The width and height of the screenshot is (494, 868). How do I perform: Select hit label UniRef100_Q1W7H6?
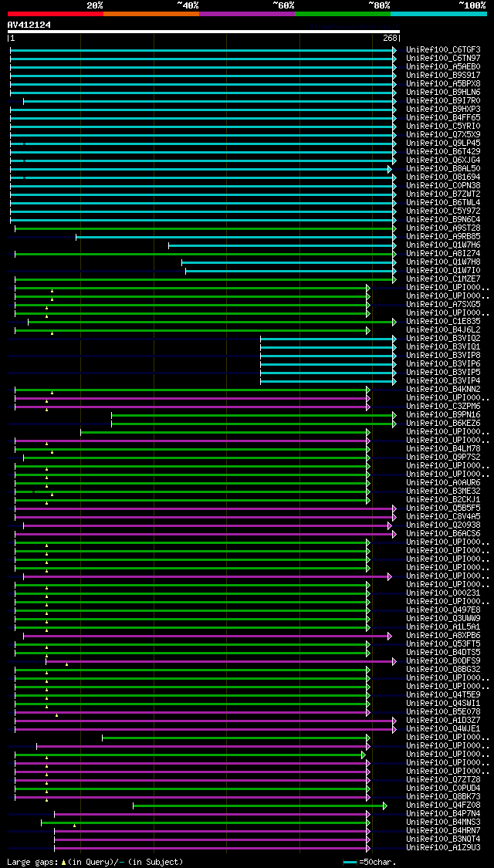tap(443, 245)
